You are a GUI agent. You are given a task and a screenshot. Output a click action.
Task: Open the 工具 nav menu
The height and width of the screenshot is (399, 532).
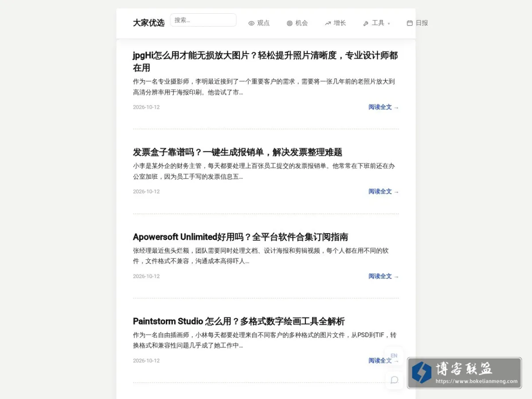click(x=376, y=23)
